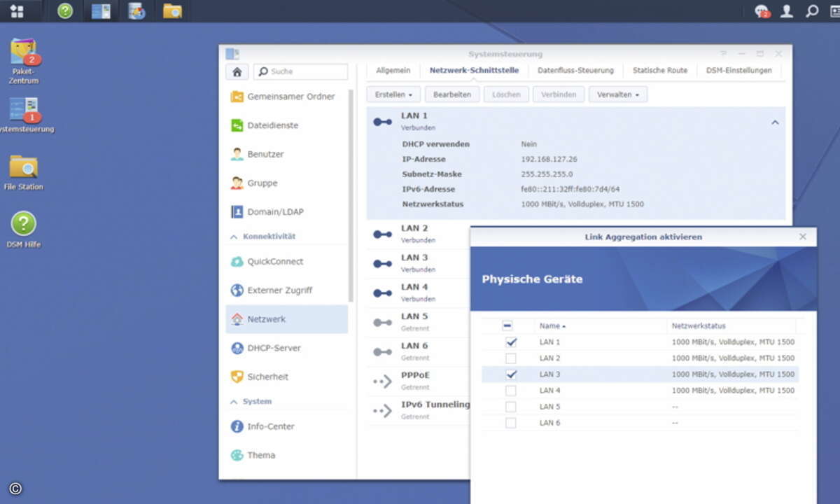This screenshot has height=504, width=840.
Task: Select the Netzwerk-Schnittstelle tab
Action: tap(474, 70)
